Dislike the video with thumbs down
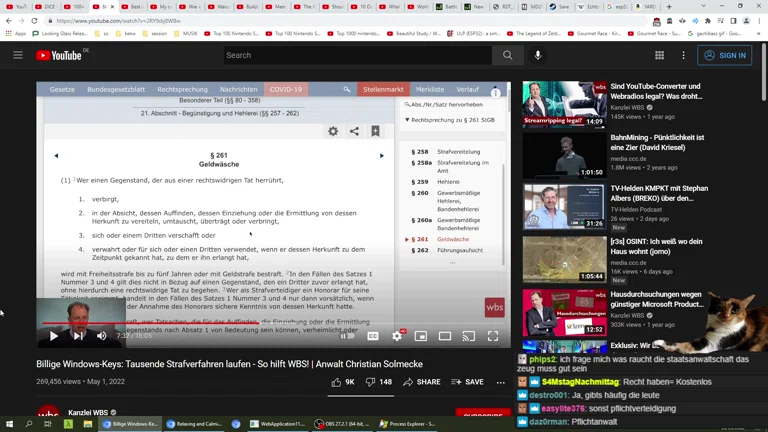 [379, 382]
